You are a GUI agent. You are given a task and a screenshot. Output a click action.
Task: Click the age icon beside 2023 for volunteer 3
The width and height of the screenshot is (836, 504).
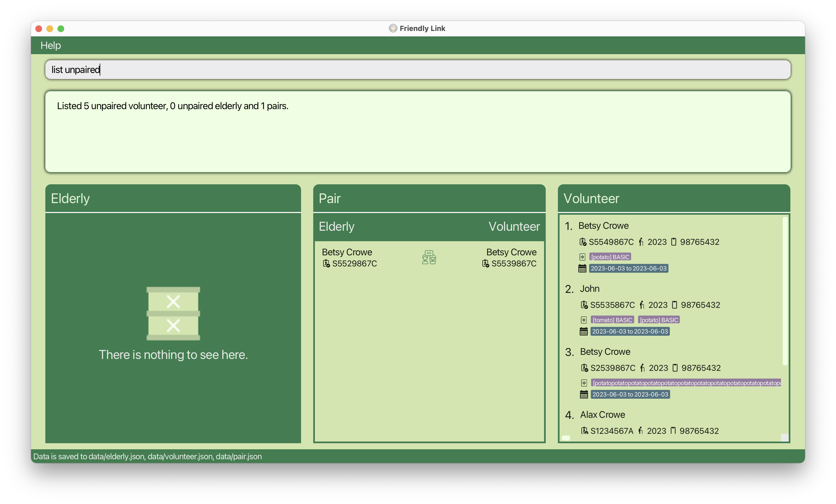[642, 368]
